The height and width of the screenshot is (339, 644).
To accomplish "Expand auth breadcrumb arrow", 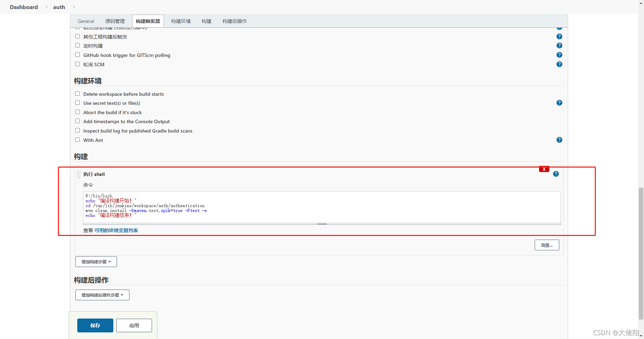I will click(74, 7).
